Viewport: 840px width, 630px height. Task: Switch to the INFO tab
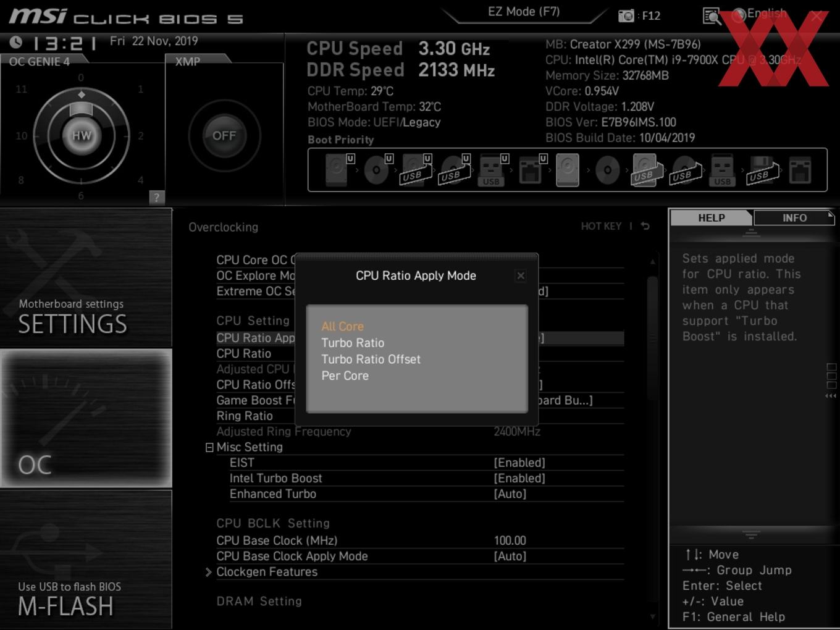(794, 217)
